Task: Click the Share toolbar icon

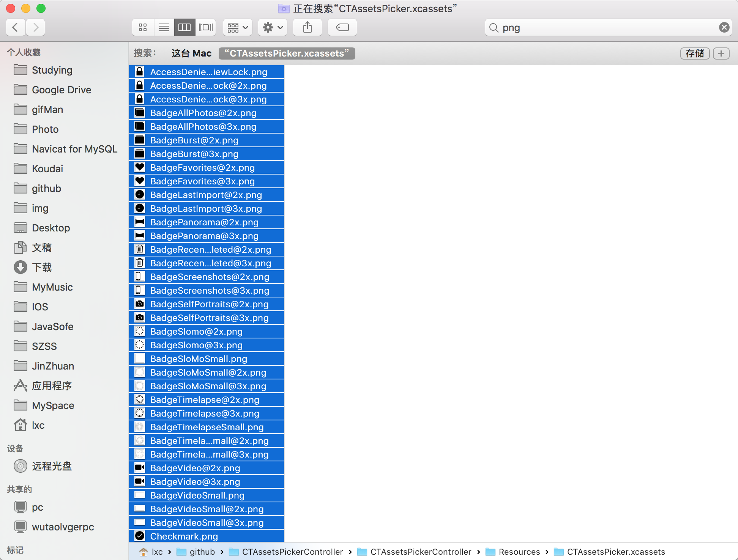Action: [307, 27]
